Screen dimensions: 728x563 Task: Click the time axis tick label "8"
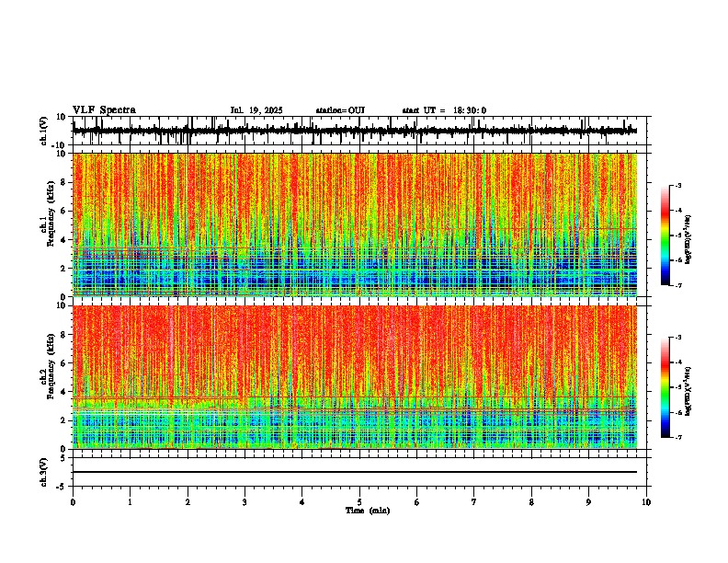pyautogui.click(x=531, y=502)
